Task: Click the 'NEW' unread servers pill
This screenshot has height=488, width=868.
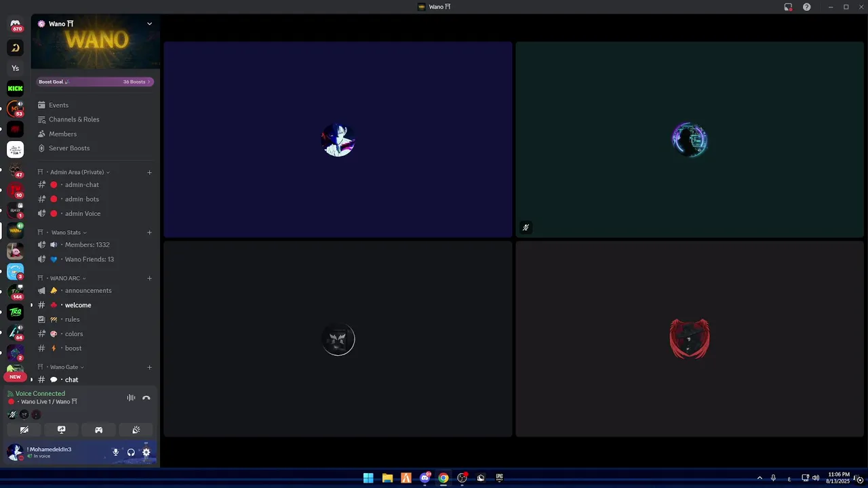Action: (x=15, y=377)
